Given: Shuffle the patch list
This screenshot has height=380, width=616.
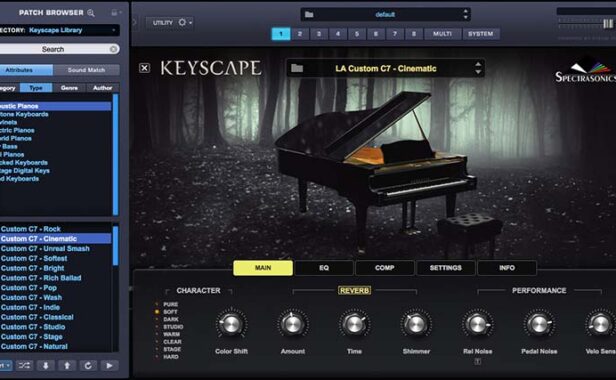Looking at the screenshot, I should pos(24,365).
